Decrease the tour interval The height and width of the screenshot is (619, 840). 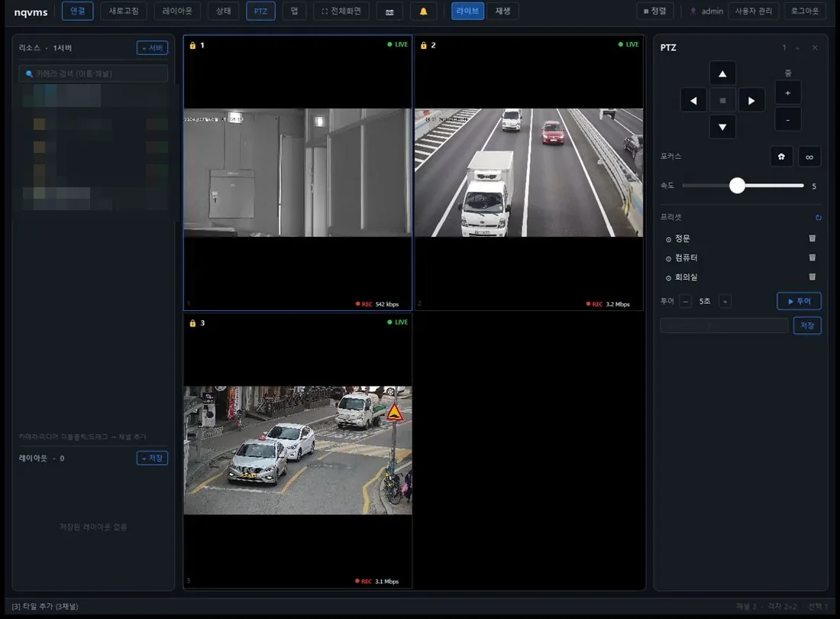point(685,301)
